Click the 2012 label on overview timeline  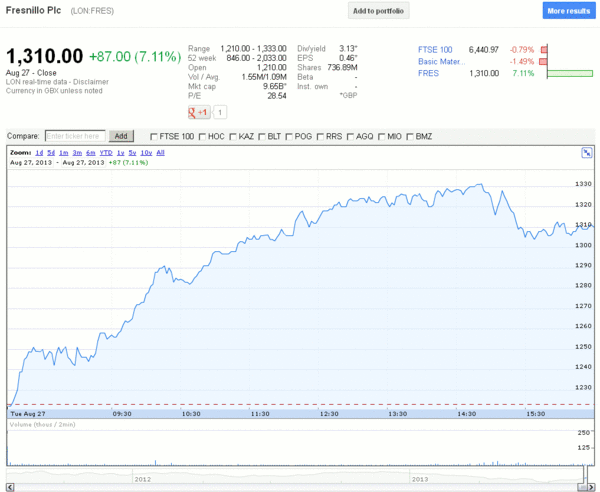click(142, 479)
